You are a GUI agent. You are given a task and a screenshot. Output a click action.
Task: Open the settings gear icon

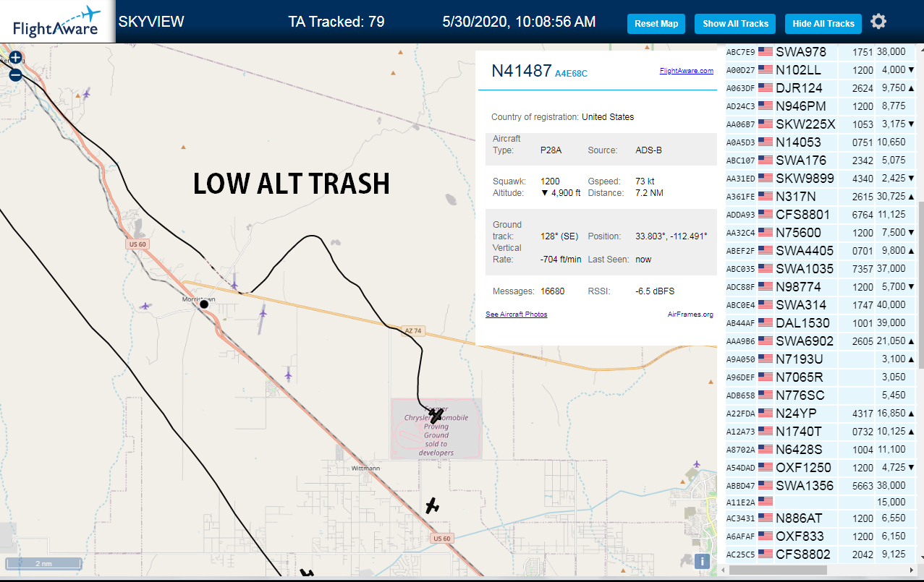tap(878, 22)
